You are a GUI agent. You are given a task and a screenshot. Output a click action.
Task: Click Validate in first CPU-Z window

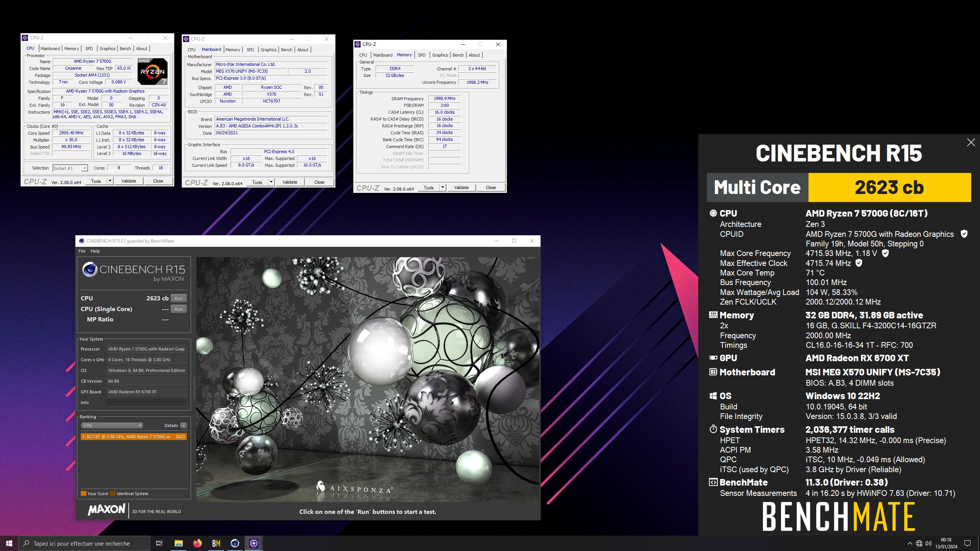(x=129, y=181)
